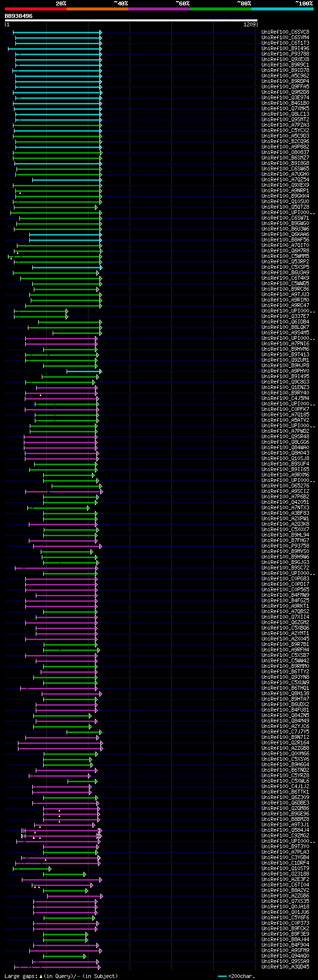The height and width of the screenshot is (980, 318).
Task: Open hit UniRef100_A5C962
Action: pyautogui.click(x=285, y=76)
